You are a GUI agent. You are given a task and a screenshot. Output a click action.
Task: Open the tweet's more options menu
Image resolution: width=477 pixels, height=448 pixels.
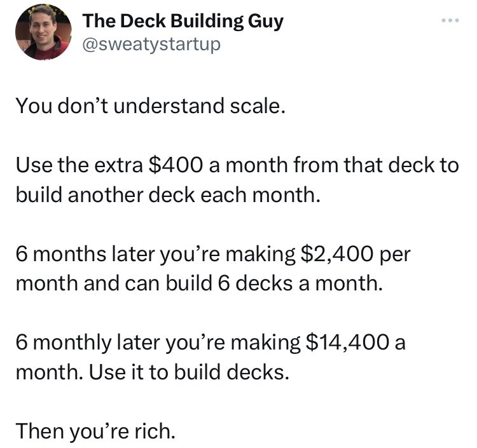[x=450, y=20]
